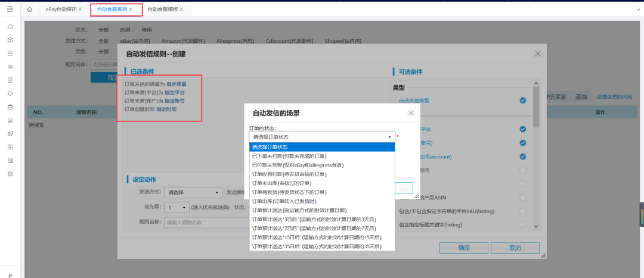The image size is (644, 278).
Task: Close the 自动发信的场景 popup with X
Action: click(x=410, y=113)
